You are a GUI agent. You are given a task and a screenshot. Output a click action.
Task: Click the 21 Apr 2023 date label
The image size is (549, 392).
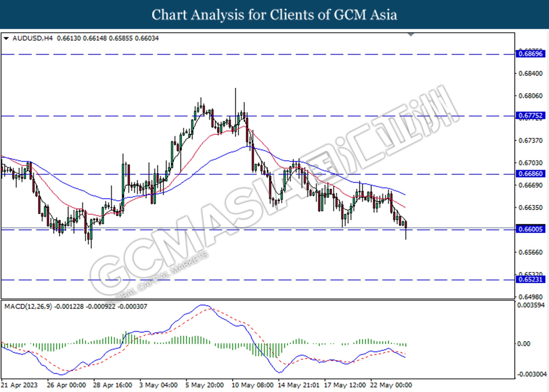19,385
